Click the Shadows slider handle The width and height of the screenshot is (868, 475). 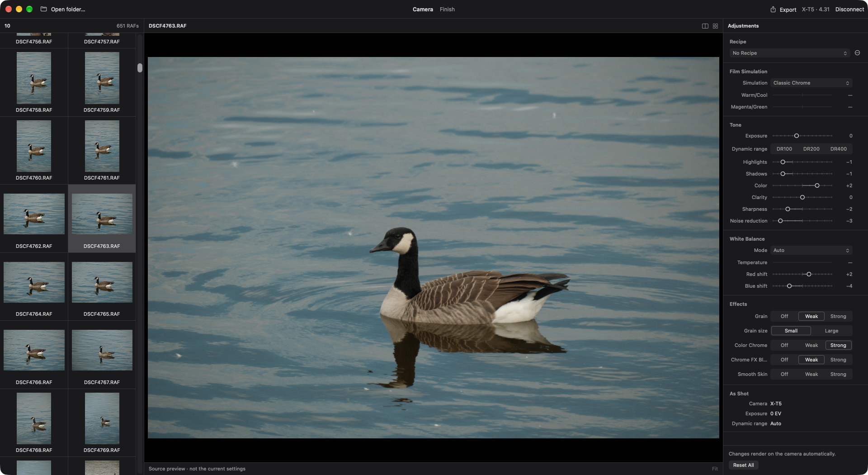pos(783,174)
